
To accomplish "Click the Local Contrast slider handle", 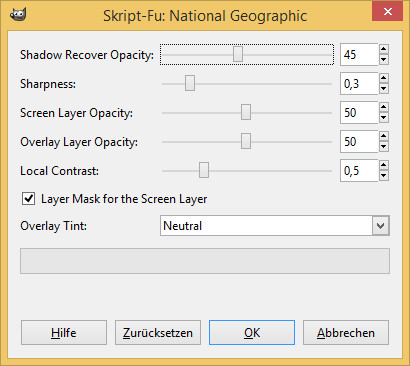I will [204, 170].
